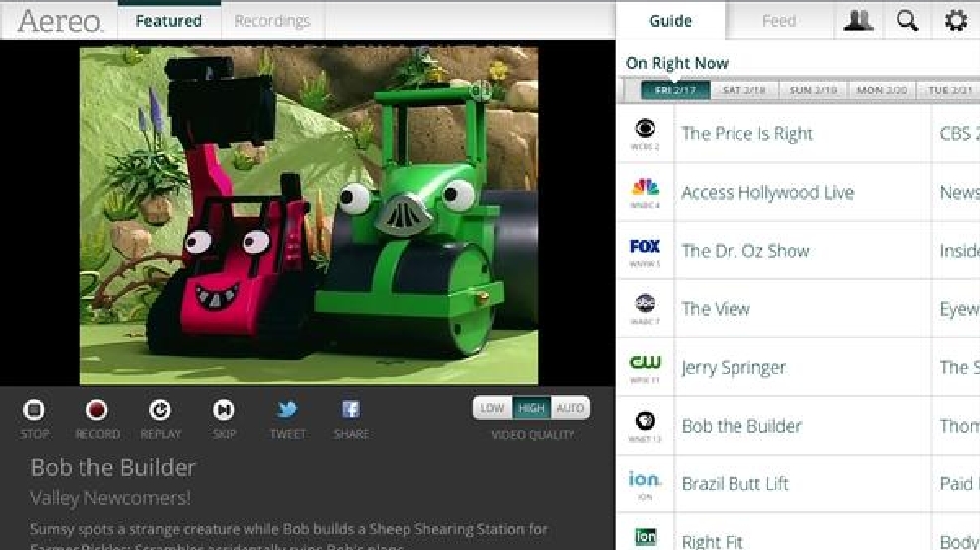The width and height of the screenshot is (980, 550).
Task: Open Bob the Builder guide listing
Action: click(802, 426)
